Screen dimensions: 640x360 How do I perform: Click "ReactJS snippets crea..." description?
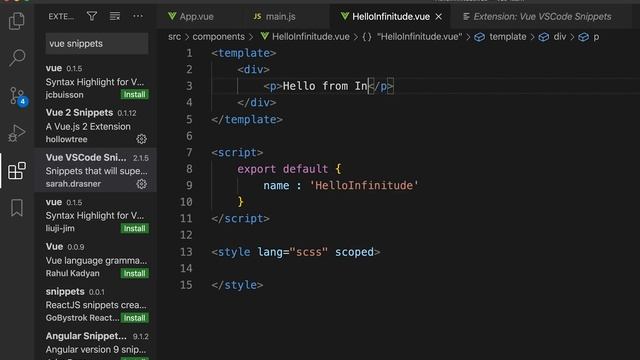(96, 305)
